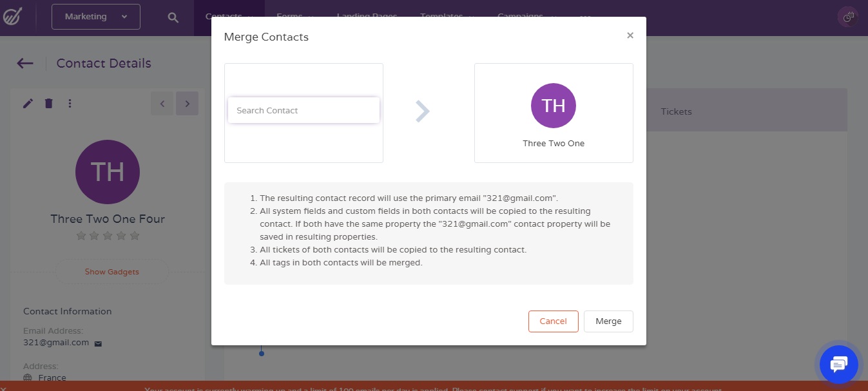Close the Merge Contacts dialog

click(x=630, y=36)
